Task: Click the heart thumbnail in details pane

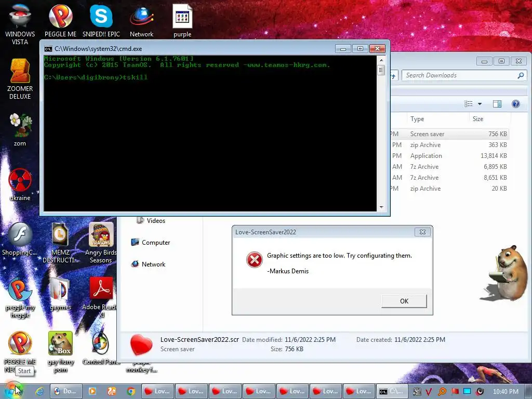Action: (x=141, y=344)
